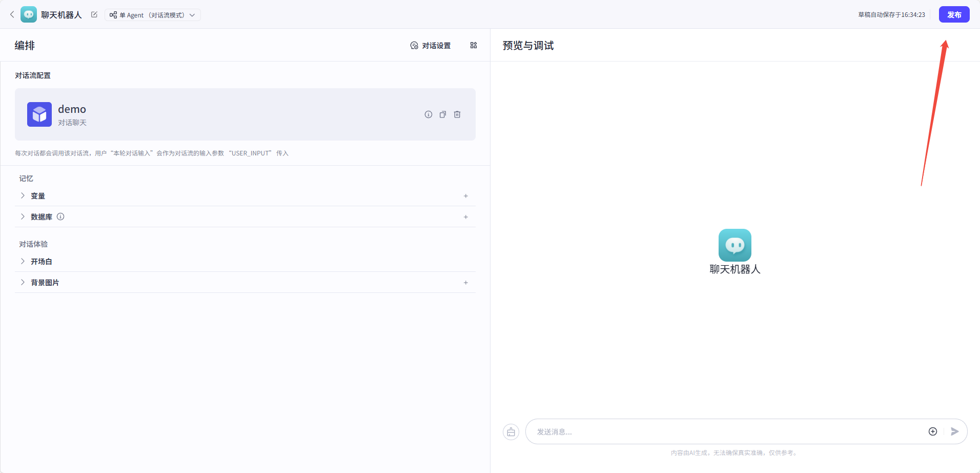The image size is (980, 473).
Task: Add a 数据库 with plus icon
Action: coord(466,217)
